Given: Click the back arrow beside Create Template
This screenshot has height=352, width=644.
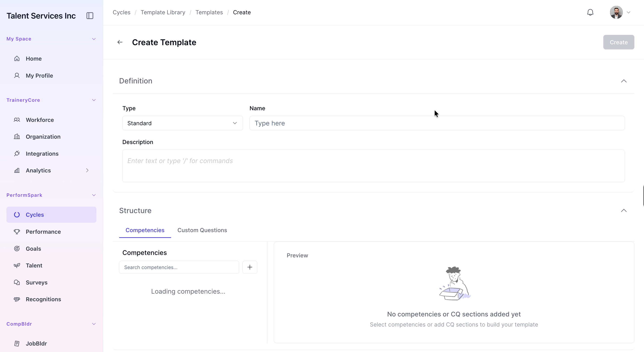Looking at the screenshot, I should (120, 42).
